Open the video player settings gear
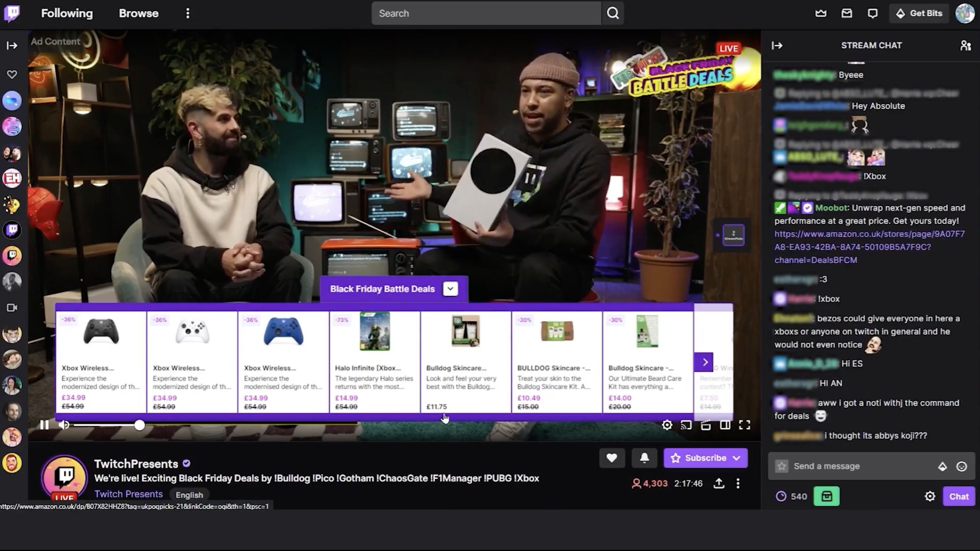 667,425
